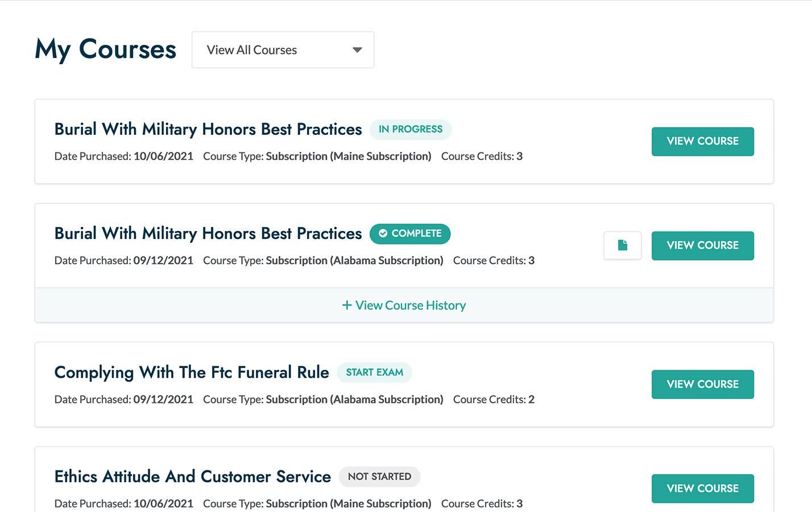
Task: Expand View Course History section
Action: tap(404, 305)
